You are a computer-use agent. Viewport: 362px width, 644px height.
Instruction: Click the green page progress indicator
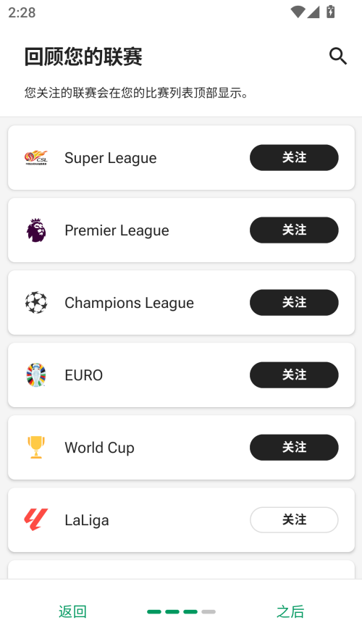[x=181, y=611]
